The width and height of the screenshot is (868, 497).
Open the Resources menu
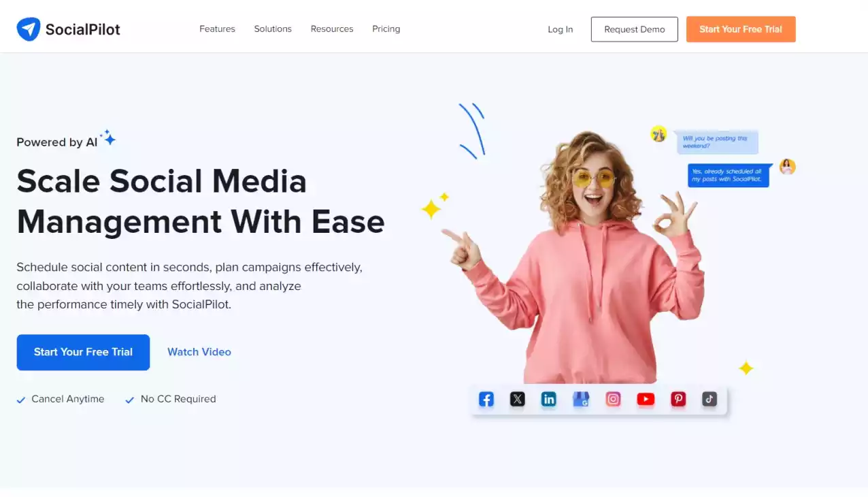click(x=332, y=29)
